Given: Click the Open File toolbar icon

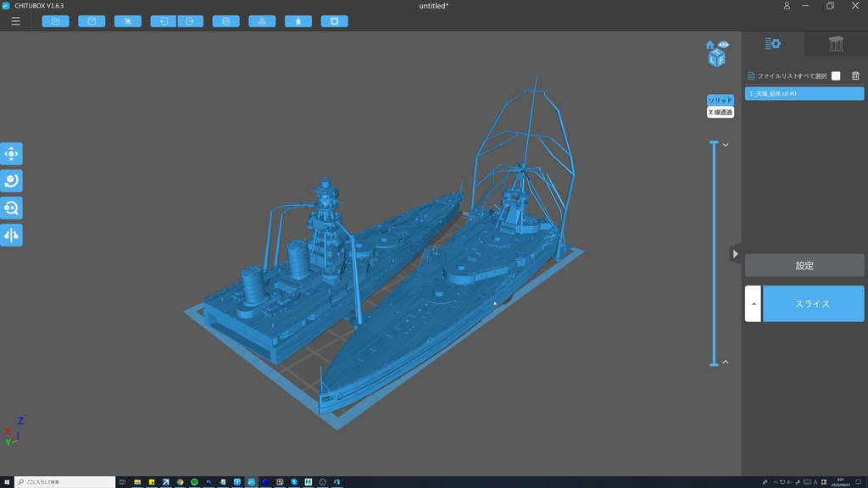Looking at the screenshot, I should click(x=55, y=21).
